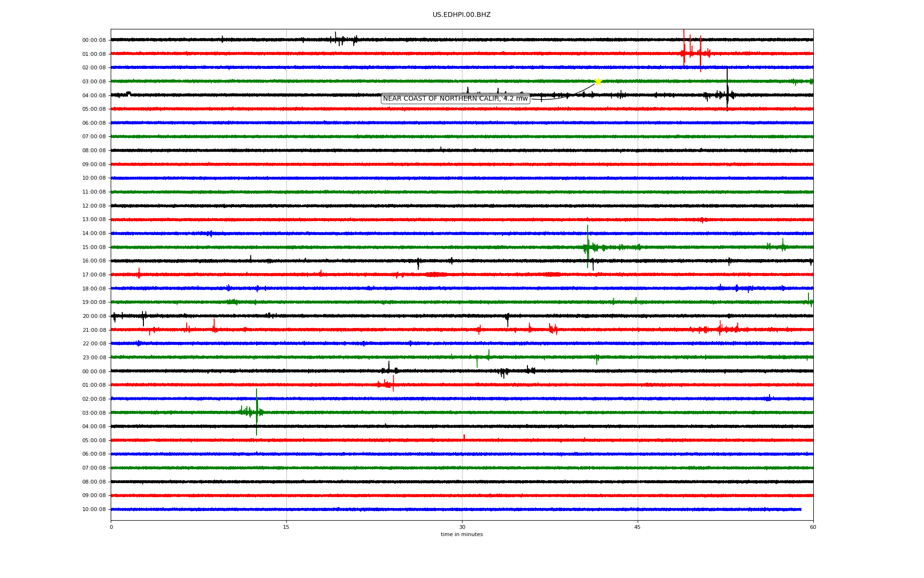The image size is (924, 578).
Task: Click the 03:00:08 label of the star-marked trace
Action: point(94,82)
